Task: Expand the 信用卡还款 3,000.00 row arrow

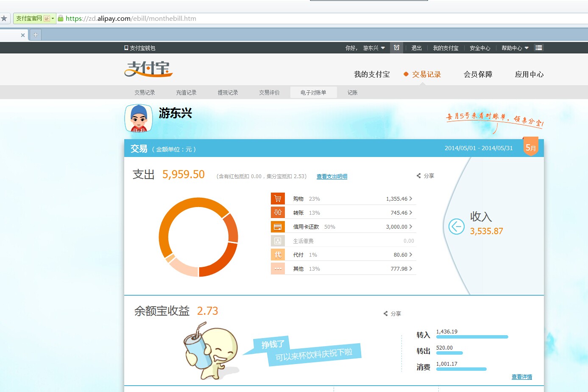Action: point(411,227)
